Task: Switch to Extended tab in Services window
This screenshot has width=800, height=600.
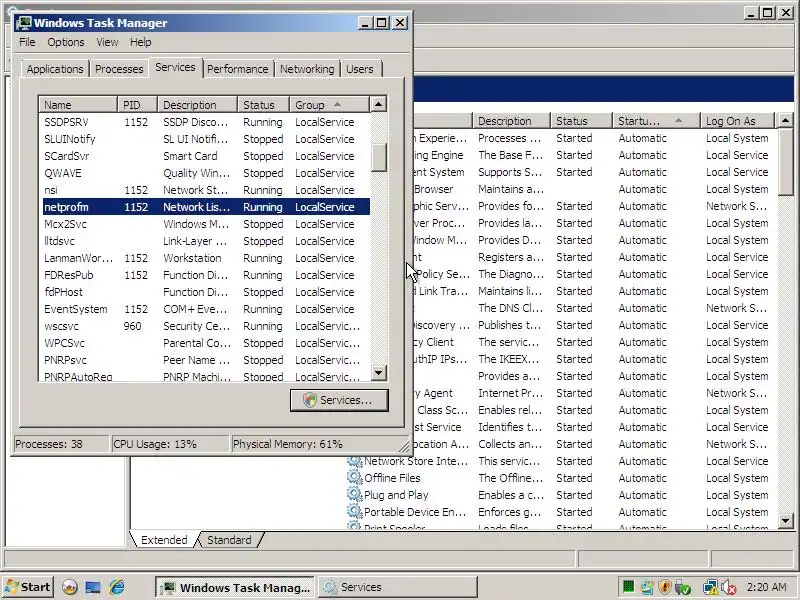Action: click(164, 540)
